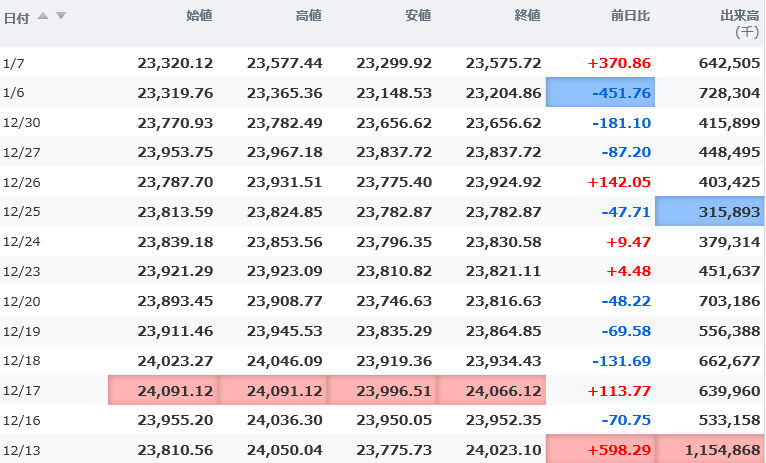Image resolution: width=766 pixels, height=463 pixels.
Task: Click the 前日比 column header
Action: (632, 16)
